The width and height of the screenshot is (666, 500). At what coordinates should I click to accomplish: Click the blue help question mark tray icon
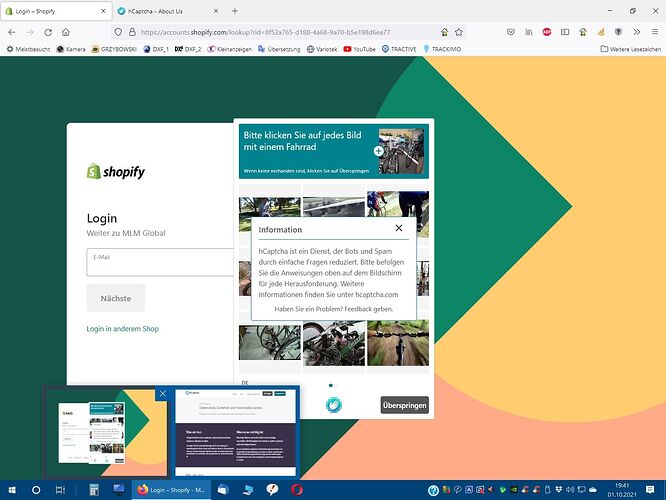(433, 490)
